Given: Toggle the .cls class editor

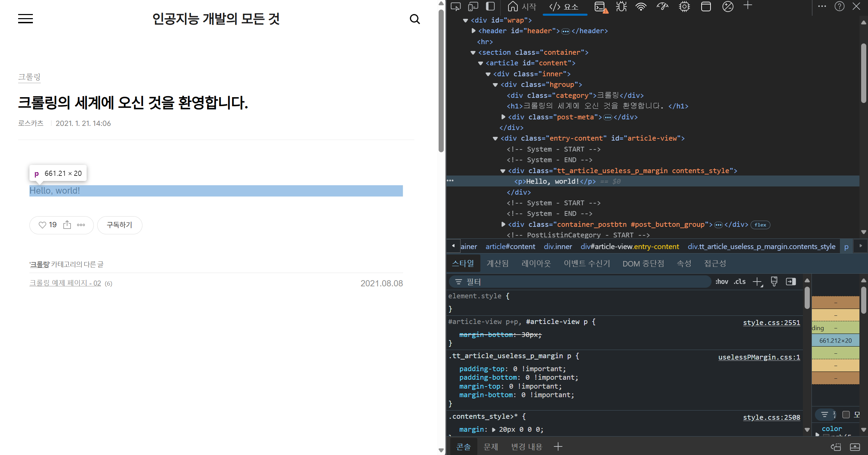Looking at the screenshot, I should click(x=740, y=282).
